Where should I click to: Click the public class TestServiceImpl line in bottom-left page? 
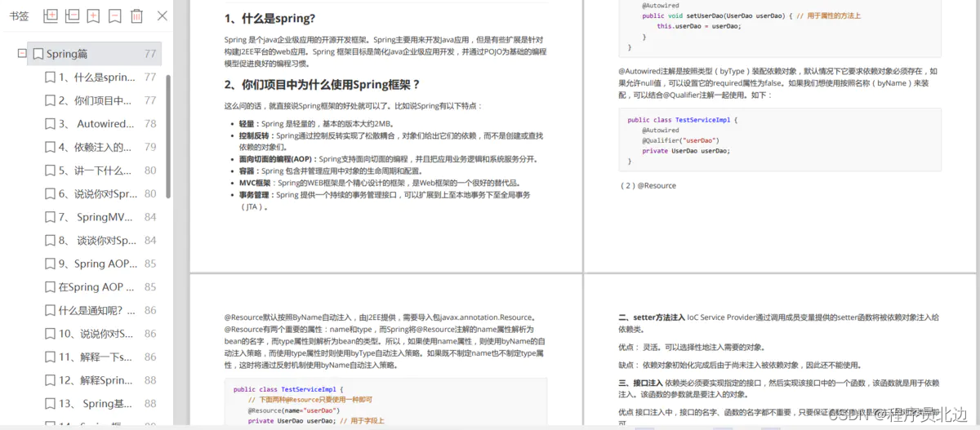point(290,390)
